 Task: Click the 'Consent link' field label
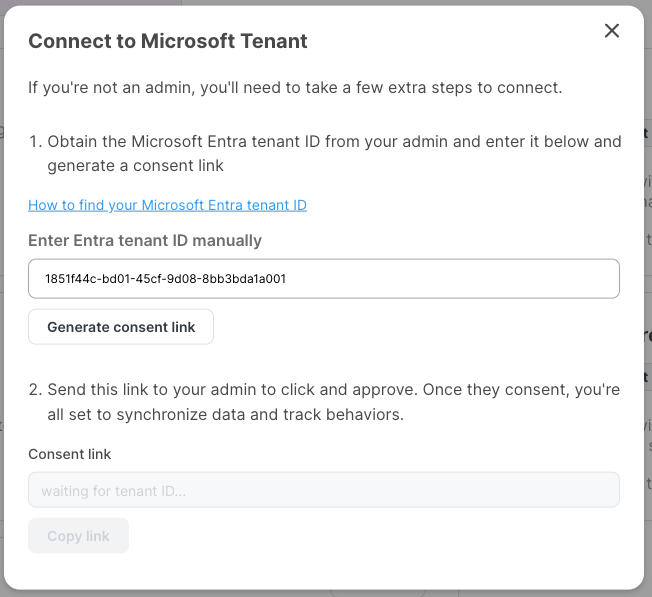coord(69,454)
